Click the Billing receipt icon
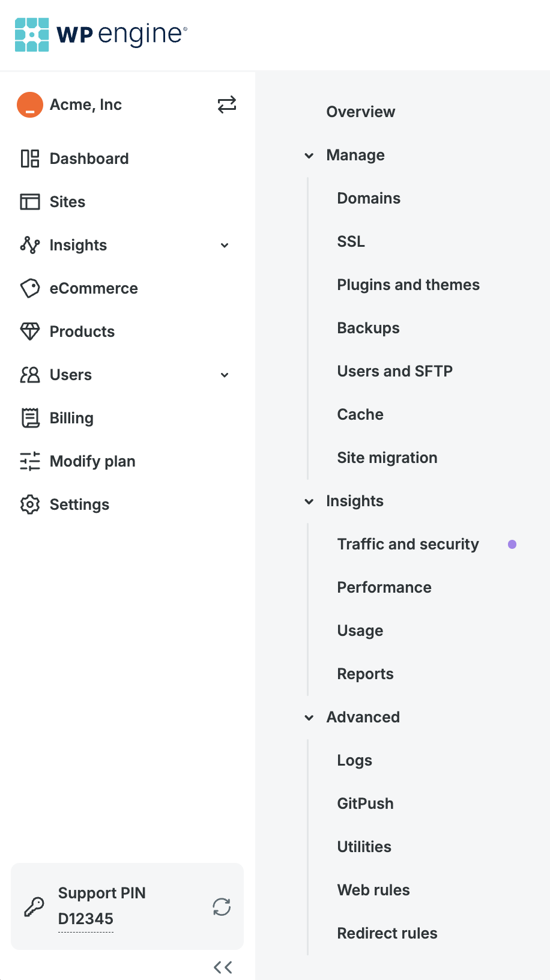The width and height of the screenshot is (550, 980). [30, 418]
